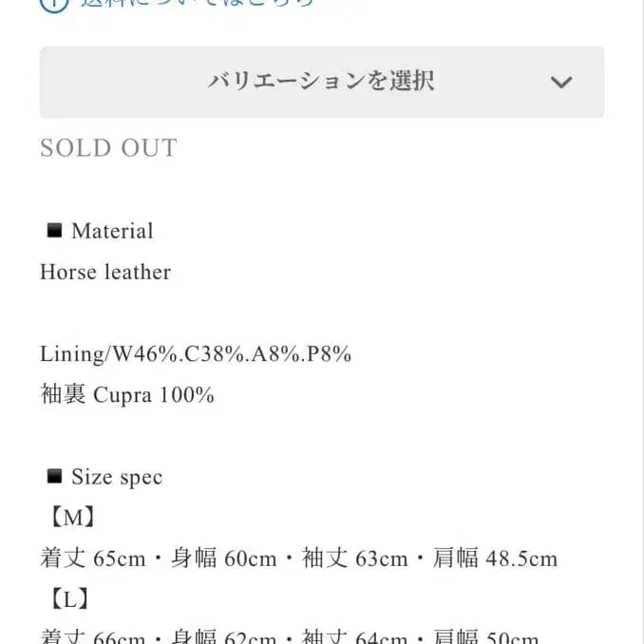Click the 袖裏 Cupra 100% line
This screenshot has width=644, height=644.
click(127, 394)
